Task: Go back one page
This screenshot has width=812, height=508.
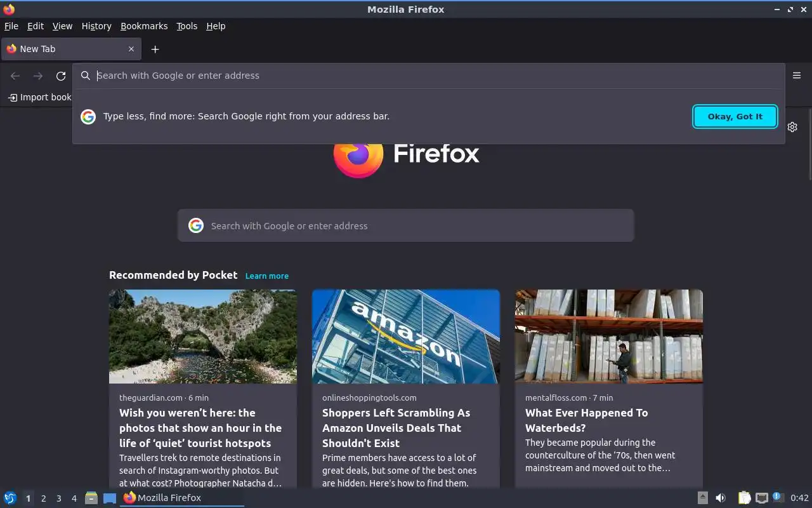Action: pos(15,76)
